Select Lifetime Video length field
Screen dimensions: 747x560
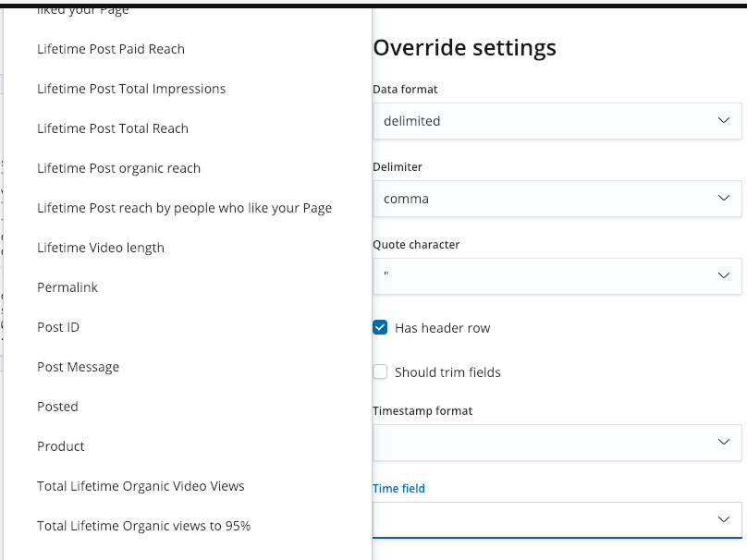[100, 248]
